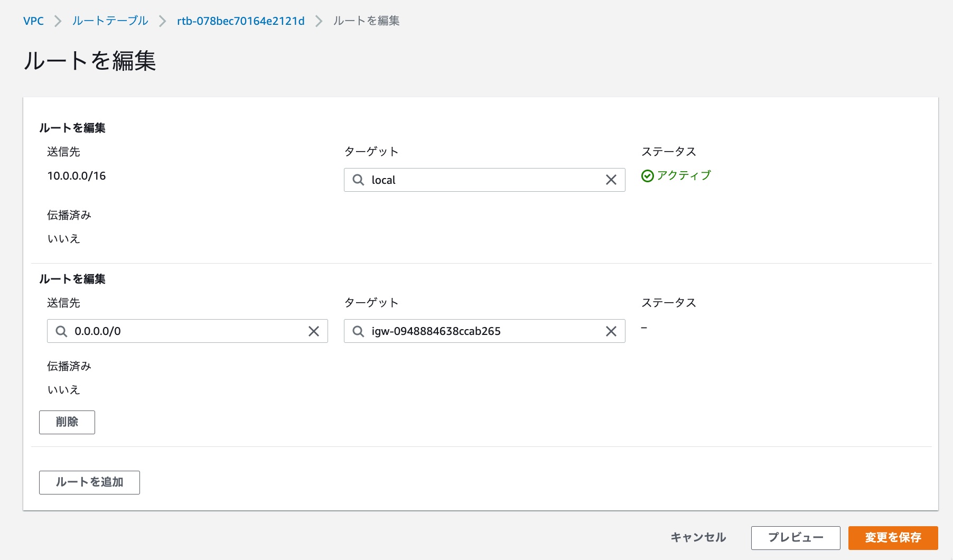
Task: Navigate to VPC via the breadcrumb
Action: (32, 21)
